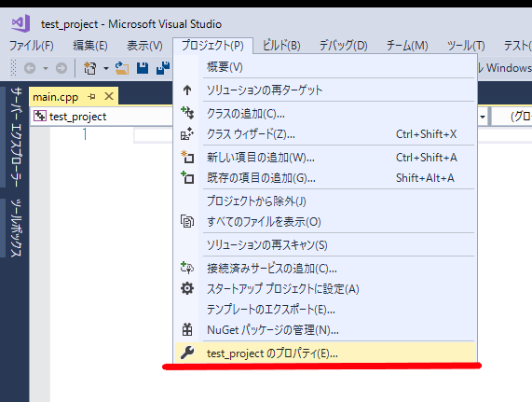Choose クラスの追加(C)... menu entry
Viewport: 532px width, 402px height.
[325, 114]
